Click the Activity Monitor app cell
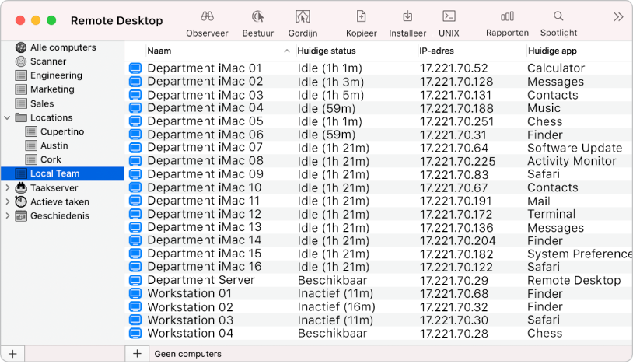This screenshot has width=633, height=364. pos(572,161)
